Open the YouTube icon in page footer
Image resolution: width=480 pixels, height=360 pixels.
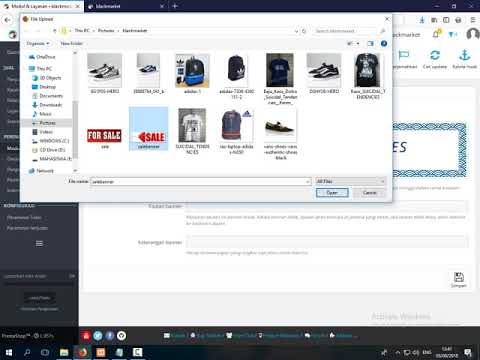86,336
